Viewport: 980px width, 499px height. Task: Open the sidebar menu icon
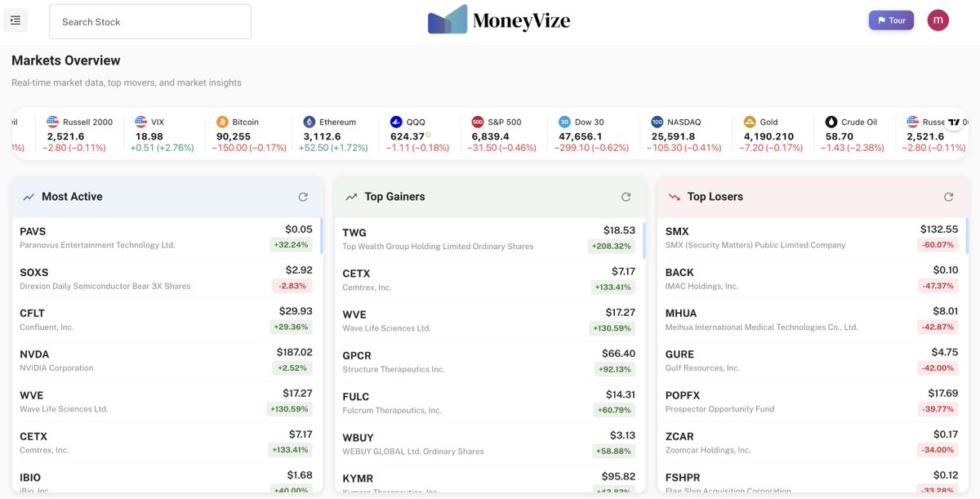[x=16, y=20]
